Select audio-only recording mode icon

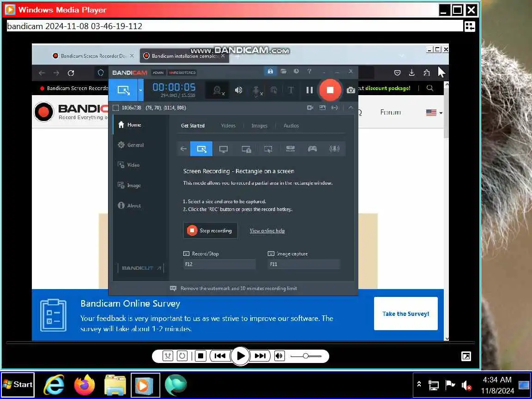coord(334,149)
